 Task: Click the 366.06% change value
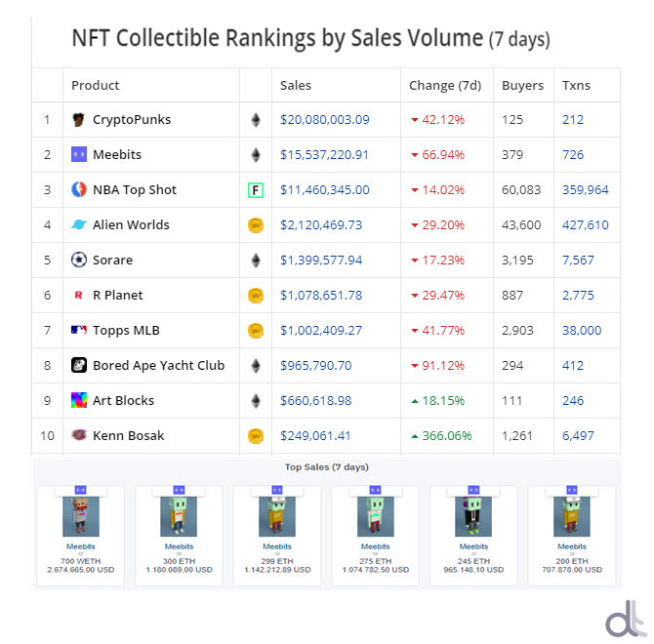[447, 435]
